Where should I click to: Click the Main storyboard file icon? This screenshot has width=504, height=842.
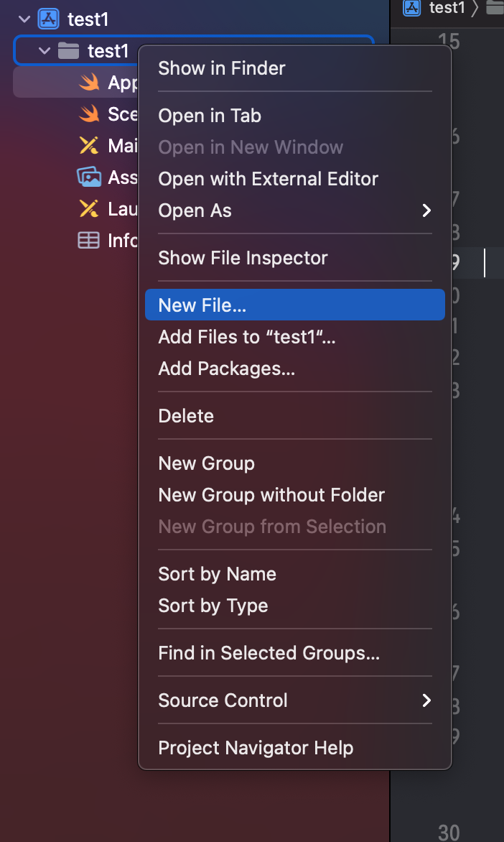[88, 146]
